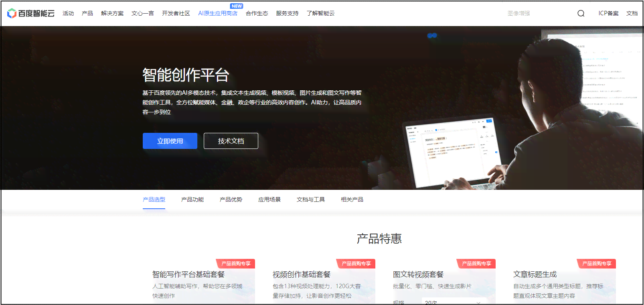This screenshot has width=644, height=305.
Task: Open the 文章标题生成 card title
Action: tap(535, 274)
